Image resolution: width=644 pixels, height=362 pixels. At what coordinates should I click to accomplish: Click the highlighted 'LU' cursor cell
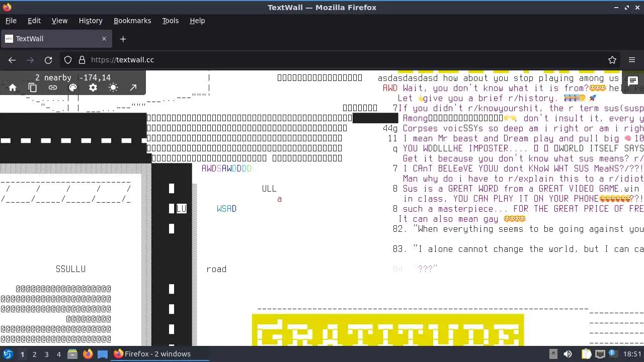tap(181, 209)
